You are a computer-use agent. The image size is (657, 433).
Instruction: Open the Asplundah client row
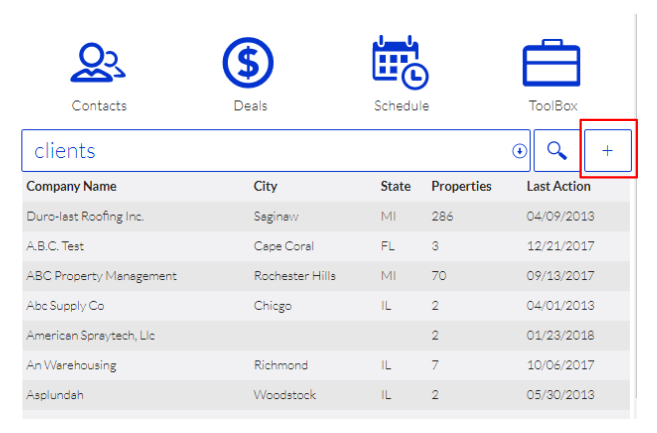(x=55, y=395)
